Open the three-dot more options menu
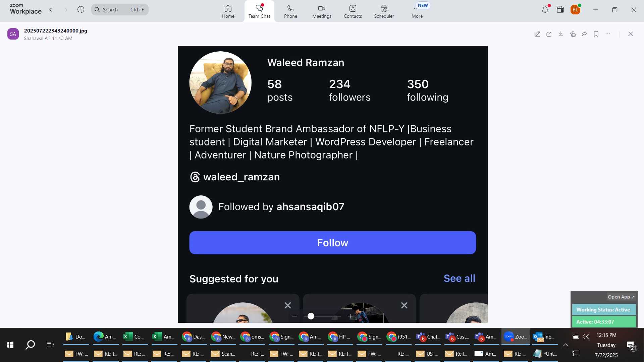644x362 pixels. coord(608,34)
